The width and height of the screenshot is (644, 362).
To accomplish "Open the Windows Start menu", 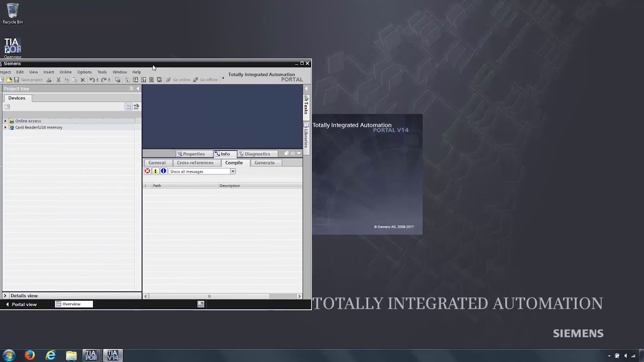I will pos(9,355).
